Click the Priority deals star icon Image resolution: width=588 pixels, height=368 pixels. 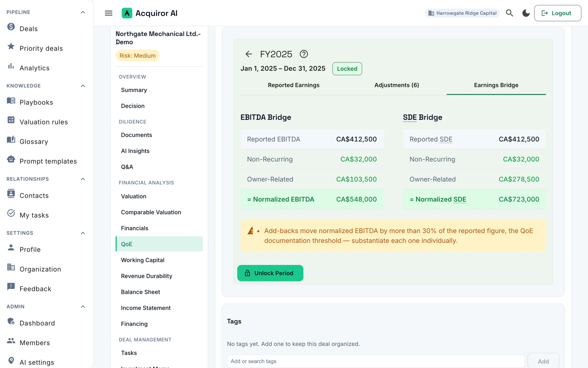(x=11, y=46)
